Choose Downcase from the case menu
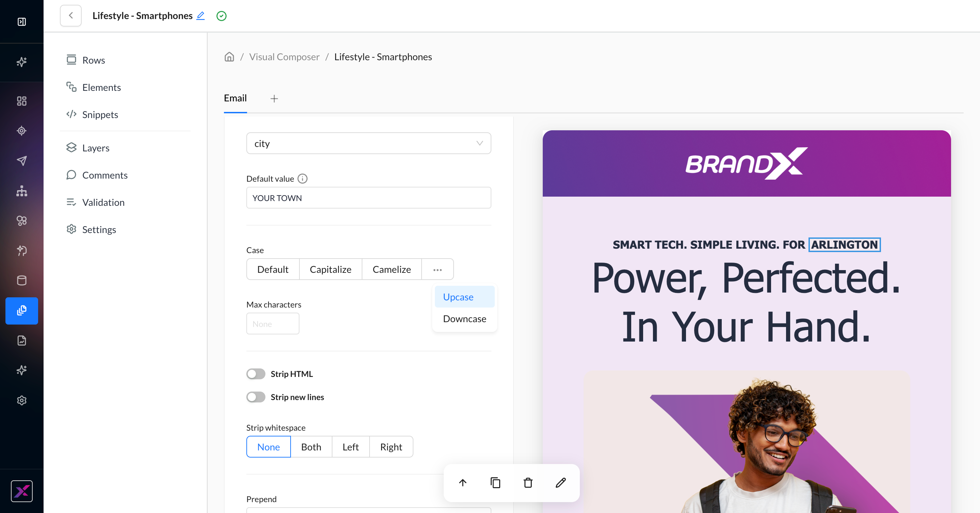980x513 pixels. point(464,319)
